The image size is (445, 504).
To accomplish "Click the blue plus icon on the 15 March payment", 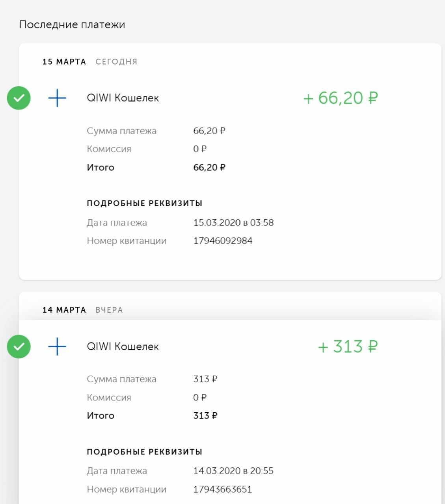I will [57, 98].
